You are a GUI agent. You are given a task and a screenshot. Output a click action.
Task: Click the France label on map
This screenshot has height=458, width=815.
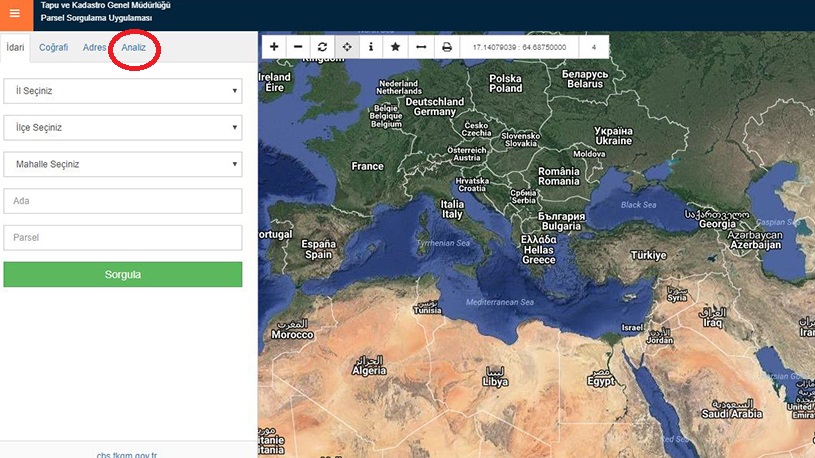[x=367, y=166]
